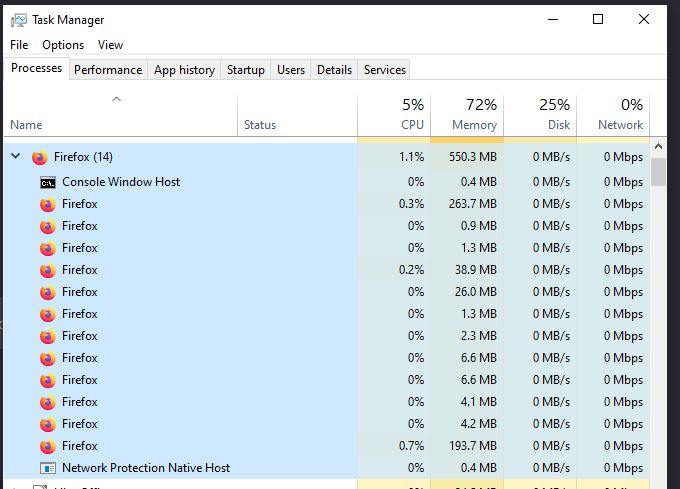This screenshot has height=489, width=680.
Task: Switch to the Users tab
Action: pyautogui.click(x=291, y=70)
